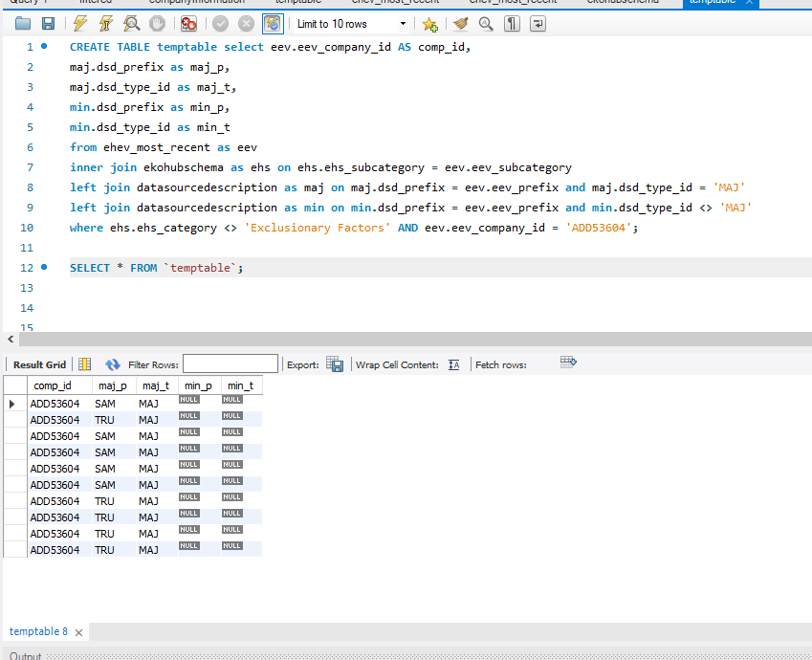Select first row's ADD53604 cell
This screenshot has width=812, height=660.
(x=59, y=404)
